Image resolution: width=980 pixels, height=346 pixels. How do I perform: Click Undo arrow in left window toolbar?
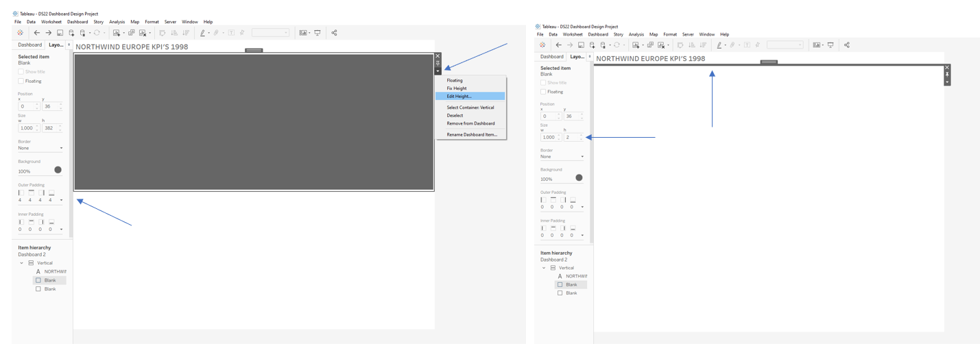pos(37,33)
